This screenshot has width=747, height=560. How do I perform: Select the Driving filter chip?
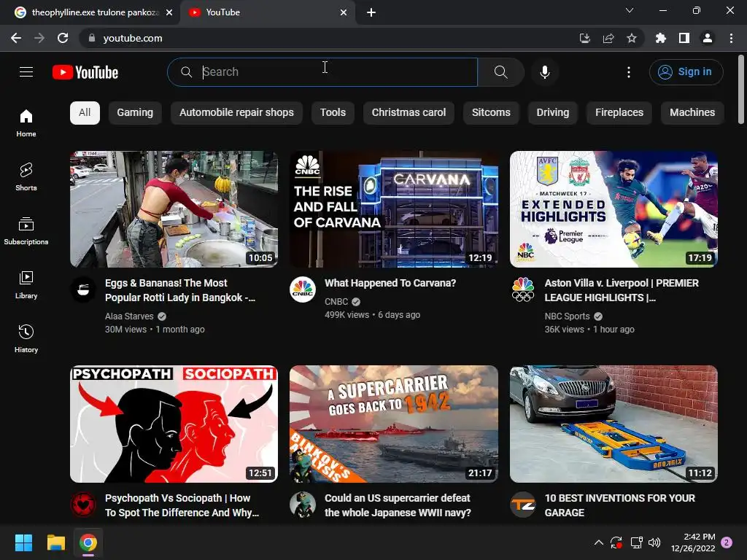[553, 112]
